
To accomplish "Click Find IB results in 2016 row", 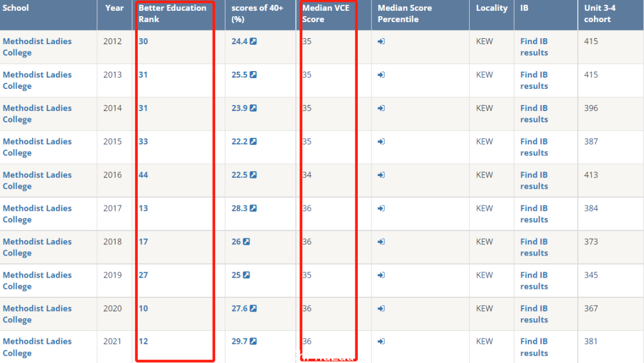I will click(534, 180).
